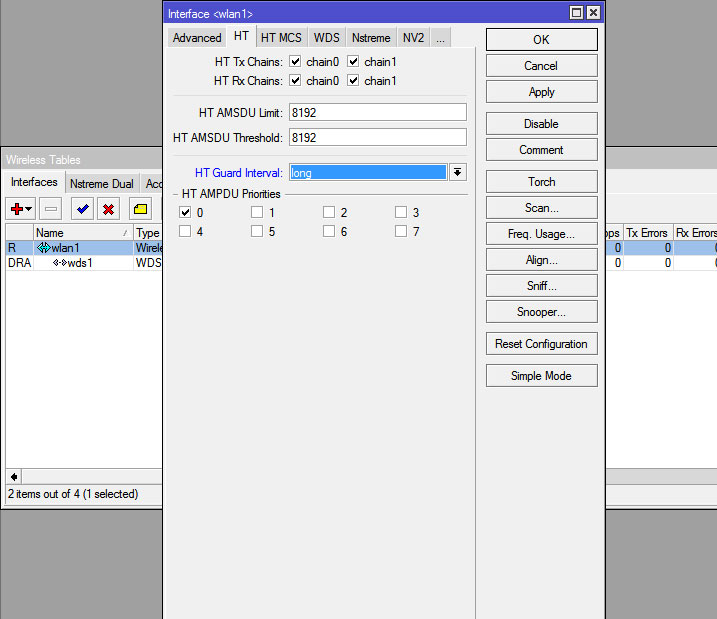Click the remove (minus) toolbar icon

point(51,209)
